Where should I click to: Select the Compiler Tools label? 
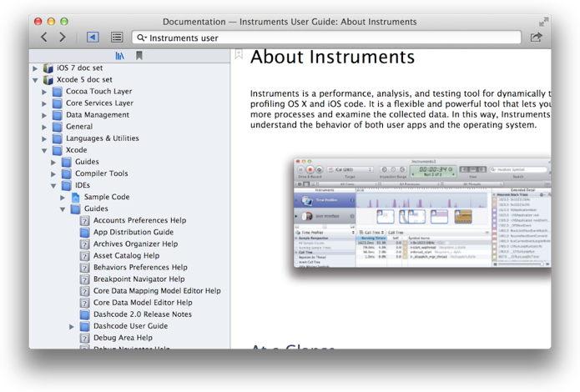[x=102, y=173]
